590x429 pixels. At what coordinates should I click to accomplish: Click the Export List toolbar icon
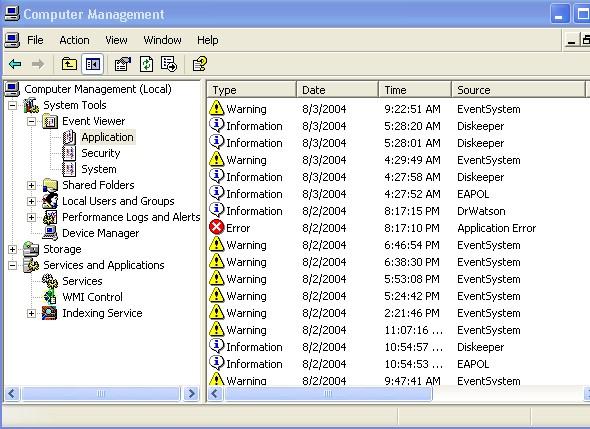point(169,64)
